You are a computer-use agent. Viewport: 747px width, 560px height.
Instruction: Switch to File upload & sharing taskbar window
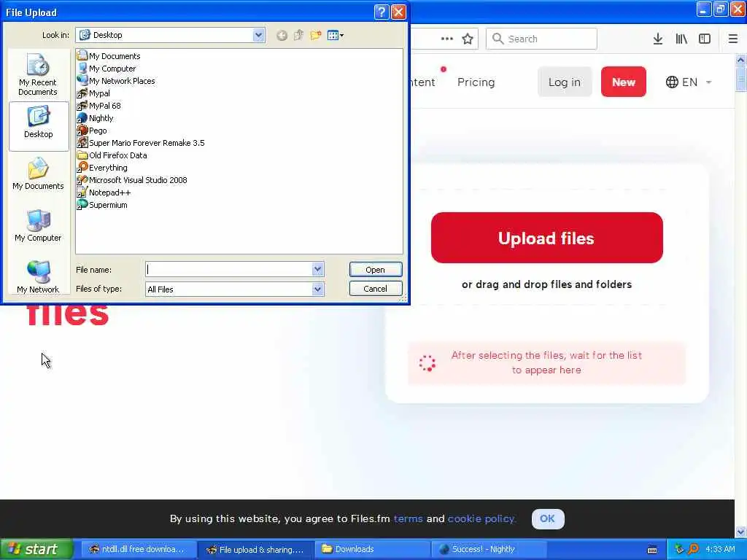(x=255, y=549)
